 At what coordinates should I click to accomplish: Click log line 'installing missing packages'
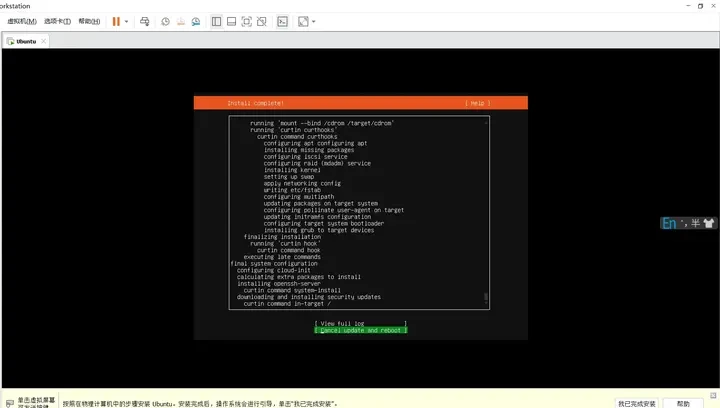(309, 150)
